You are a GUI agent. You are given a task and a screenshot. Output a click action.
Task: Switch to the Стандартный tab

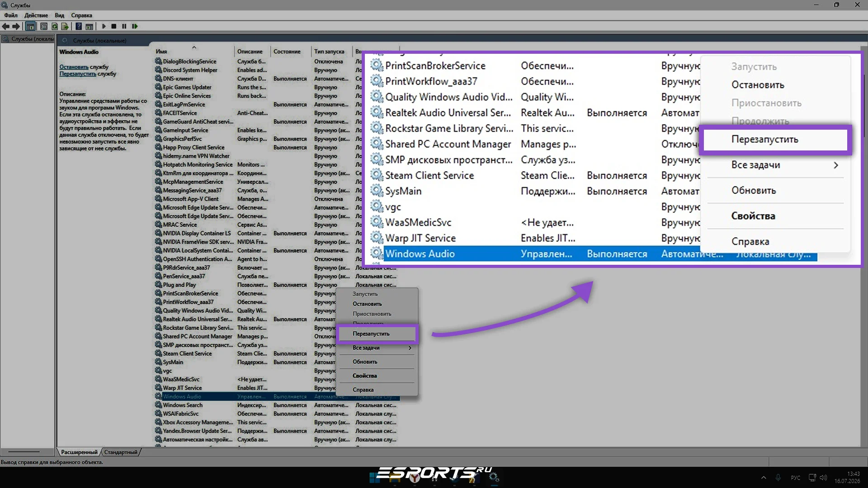pos(121,452)
